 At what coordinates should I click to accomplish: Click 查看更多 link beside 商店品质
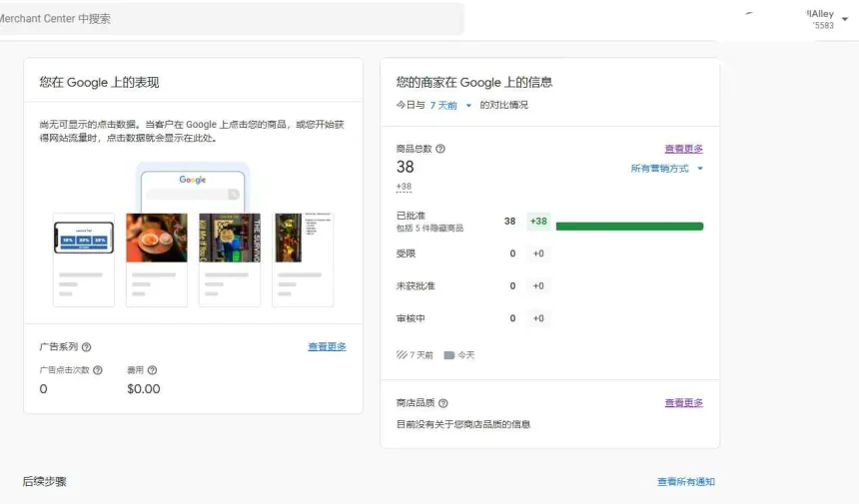tap(683, 403)
